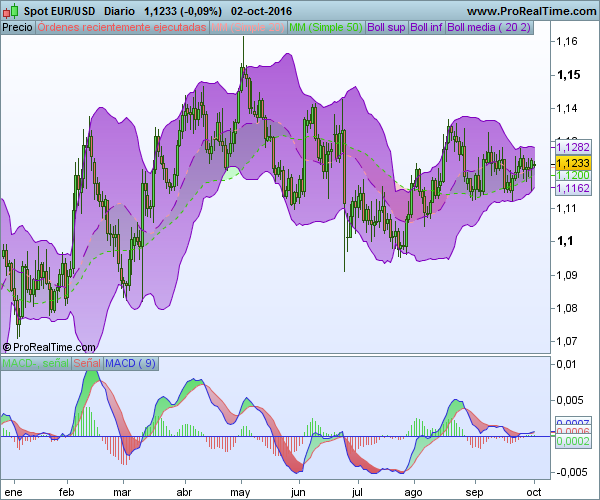Click the blue MACD (9) indicator label
The height and width of the screenshot is (500, 600).
click(130, 363)
